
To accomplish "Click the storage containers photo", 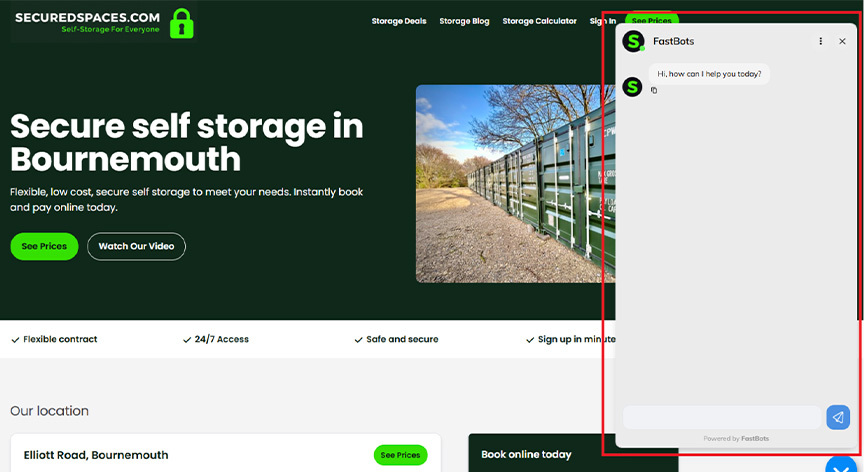I will pos(510,183).
